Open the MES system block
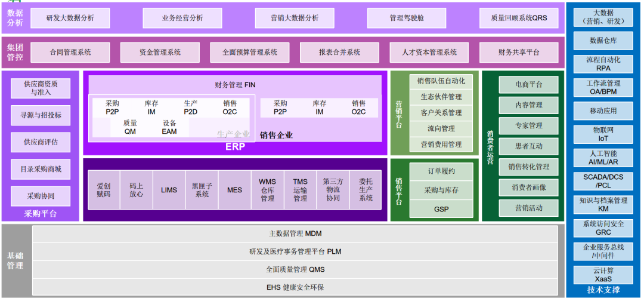Screen dimensions: 644x301 [234, 190]
